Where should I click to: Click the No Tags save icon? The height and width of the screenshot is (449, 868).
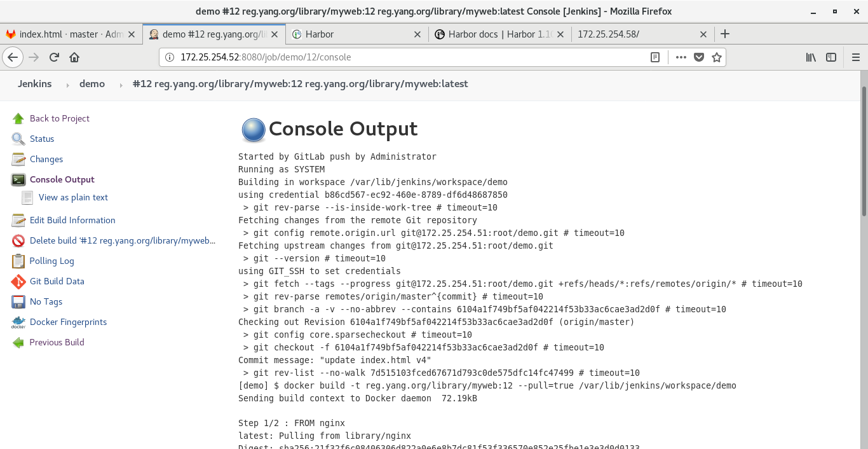18,301
